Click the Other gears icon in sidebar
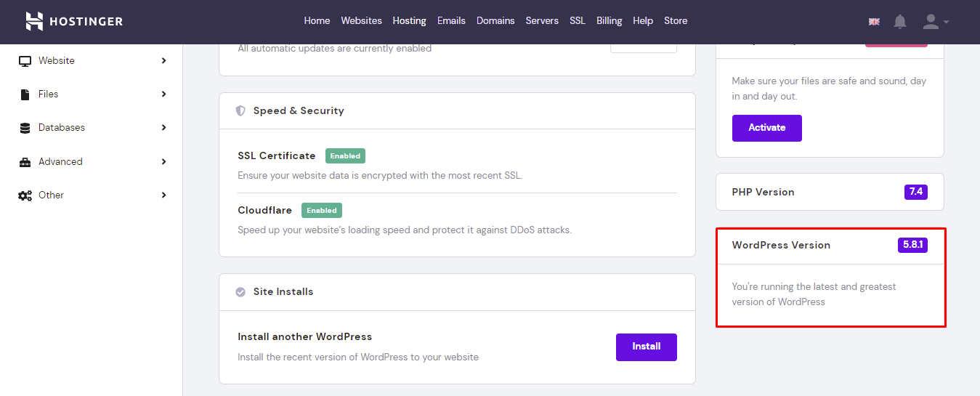Screen dimensions: 980x396 25,195
